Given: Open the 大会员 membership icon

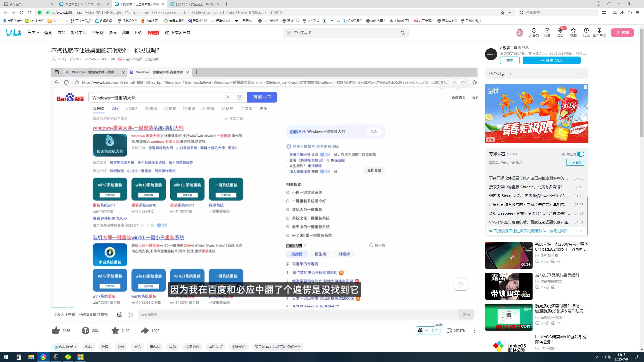Looking at the screenshot, I should click(533, 33).
